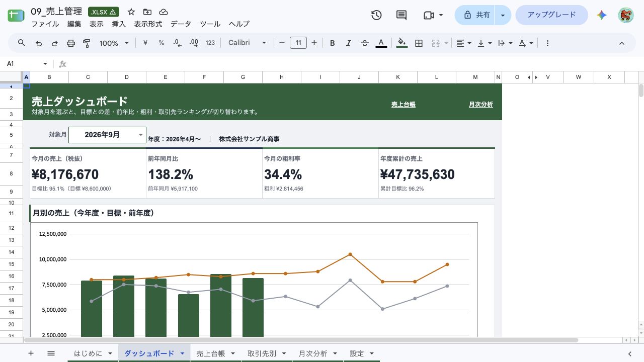Toggle strikethrough formatting
This screenshot has width=644, height=362.
coord(365,43)
